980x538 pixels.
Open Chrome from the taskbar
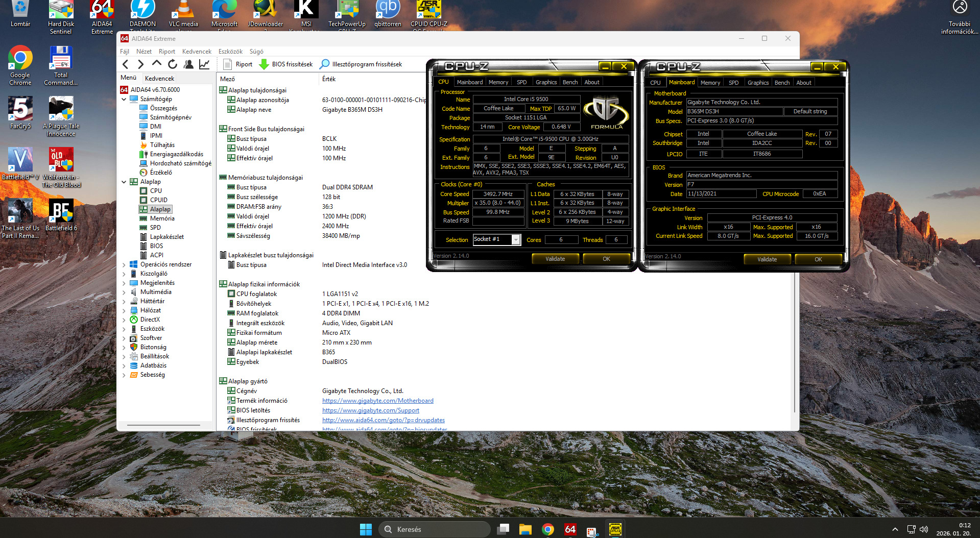[548, 529]
